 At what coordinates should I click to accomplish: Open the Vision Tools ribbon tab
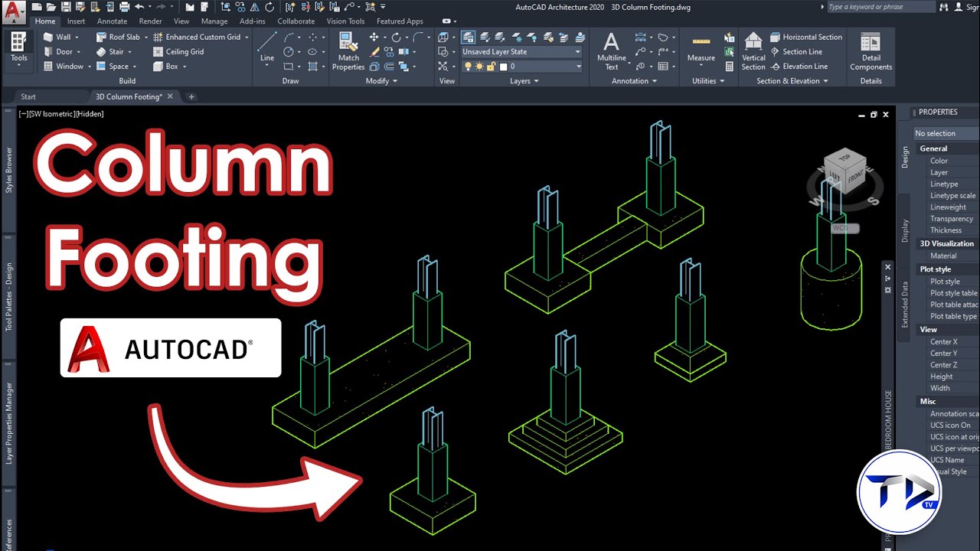[x=345, y=21]
